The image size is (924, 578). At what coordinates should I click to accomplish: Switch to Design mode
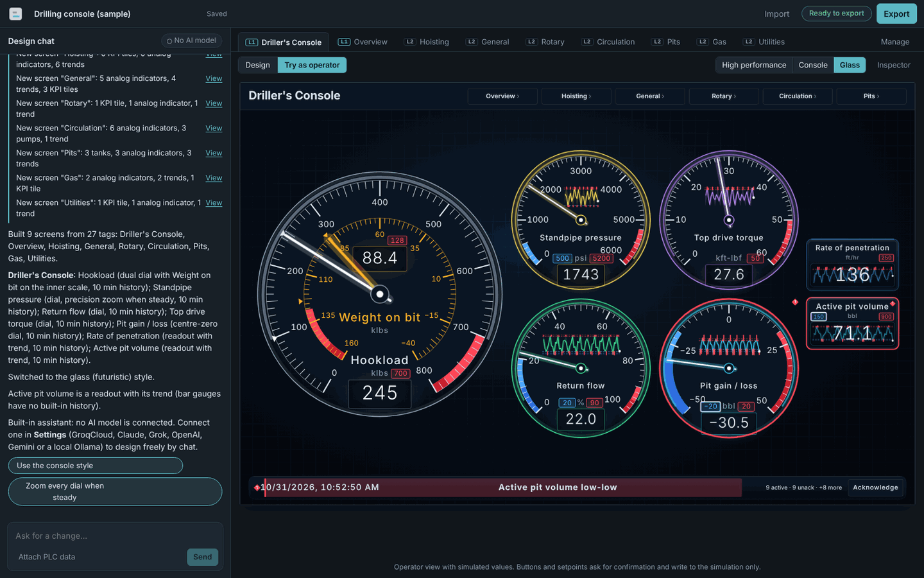(257, 65)
